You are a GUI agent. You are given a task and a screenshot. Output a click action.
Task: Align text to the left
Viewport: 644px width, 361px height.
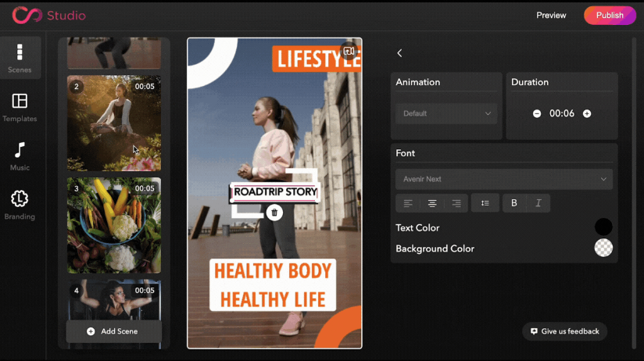click(408, 203)
